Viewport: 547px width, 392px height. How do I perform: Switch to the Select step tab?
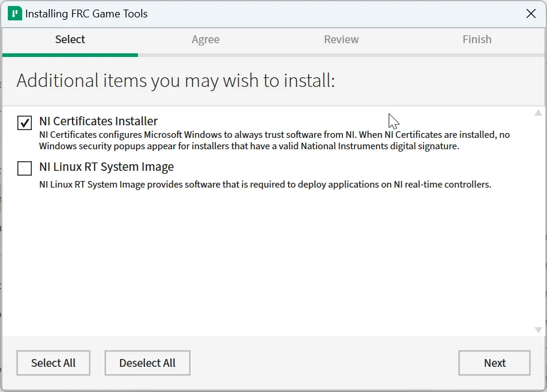[70, 40]
